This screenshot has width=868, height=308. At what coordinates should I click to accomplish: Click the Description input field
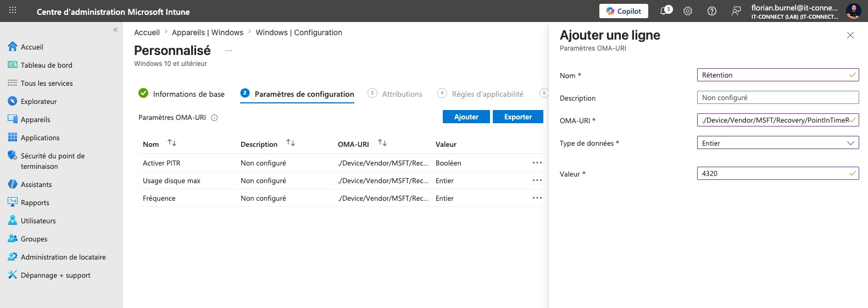pos(777,97)
